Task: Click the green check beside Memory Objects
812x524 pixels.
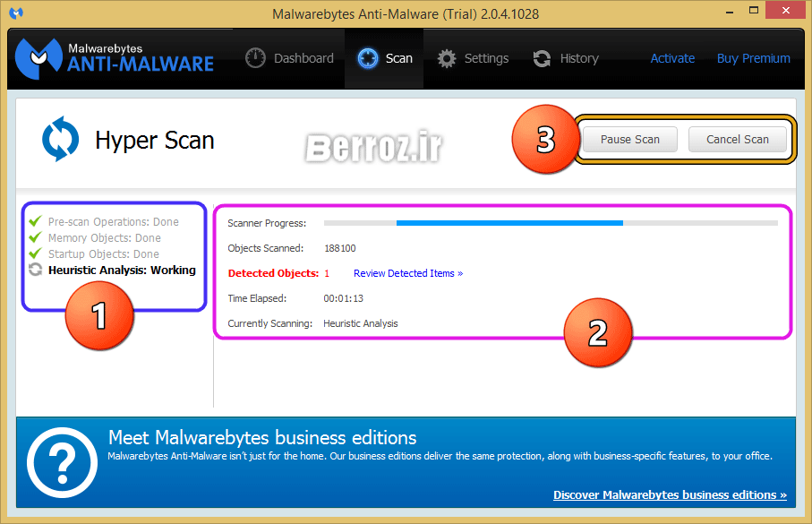Action: (35, 237)
